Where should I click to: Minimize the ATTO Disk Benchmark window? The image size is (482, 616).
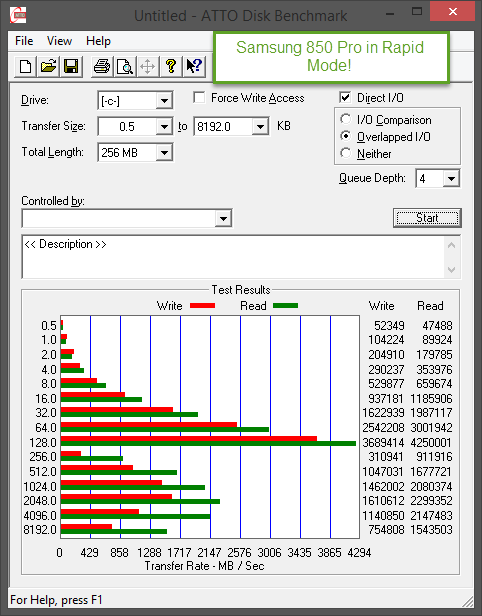(x=390, y=13)
